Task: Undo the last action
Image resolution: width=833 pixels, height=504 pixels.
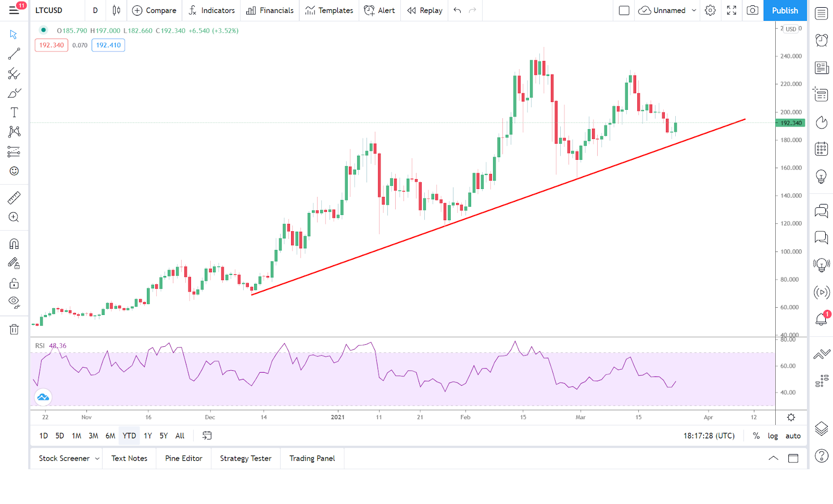Action: click(x=457, y=10)
